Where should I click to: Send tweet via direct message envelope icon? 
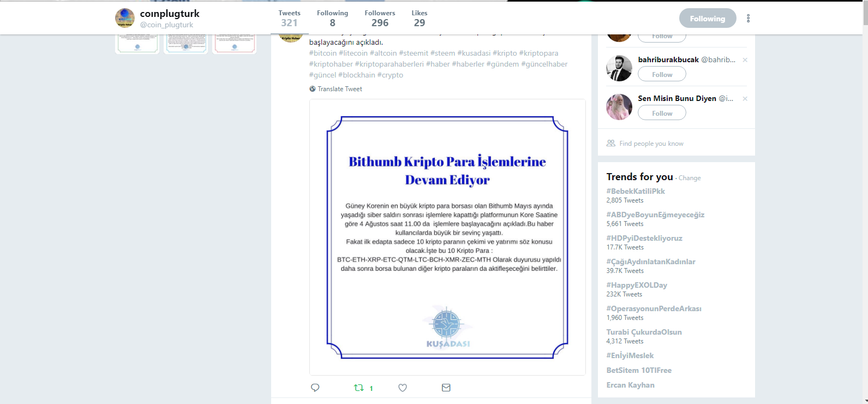coord(446,388)
